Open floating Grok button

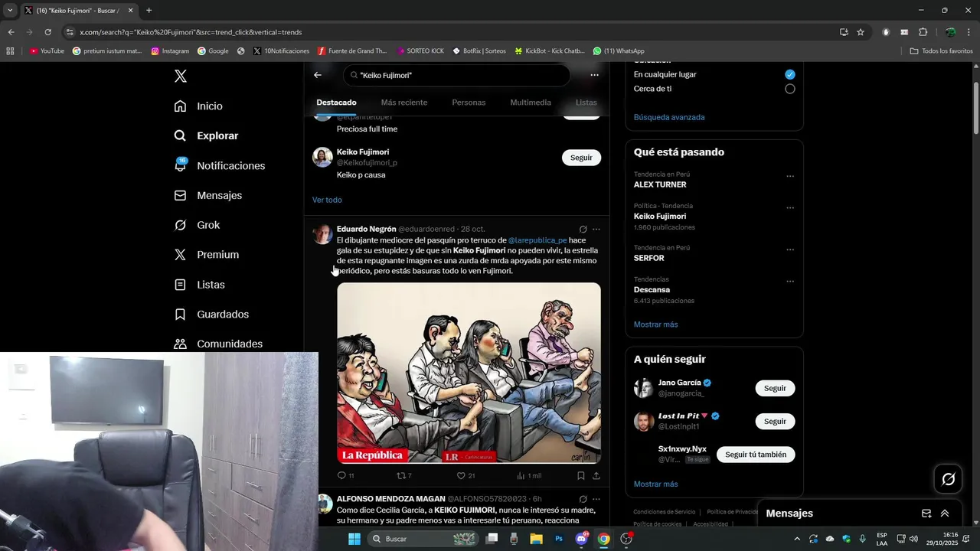coord(948,479)
